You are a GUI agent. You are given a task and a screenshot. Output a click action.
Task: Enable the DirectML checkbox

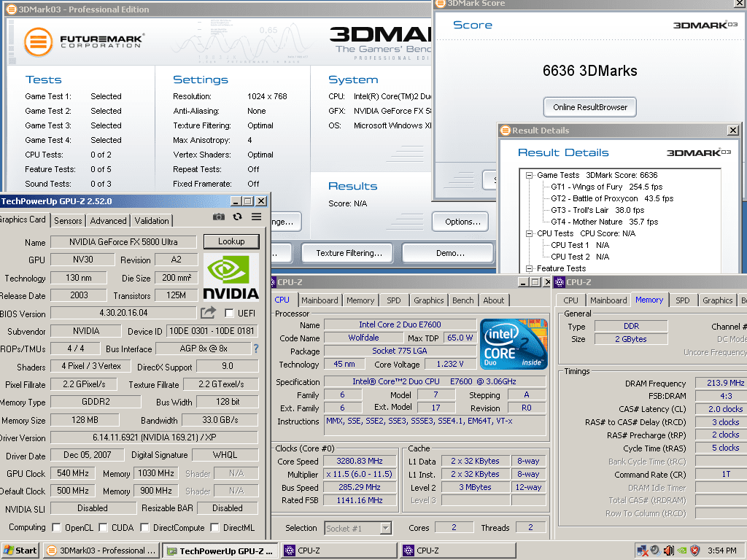click(215, 528)
